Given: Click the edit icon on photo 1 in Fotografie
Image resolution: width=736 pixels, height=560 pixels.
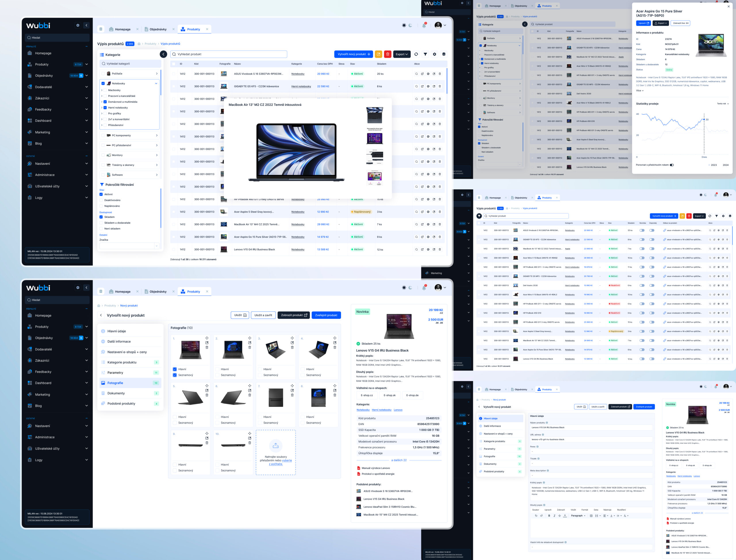Looking at the screenshot, I should [x=207, y=343].
